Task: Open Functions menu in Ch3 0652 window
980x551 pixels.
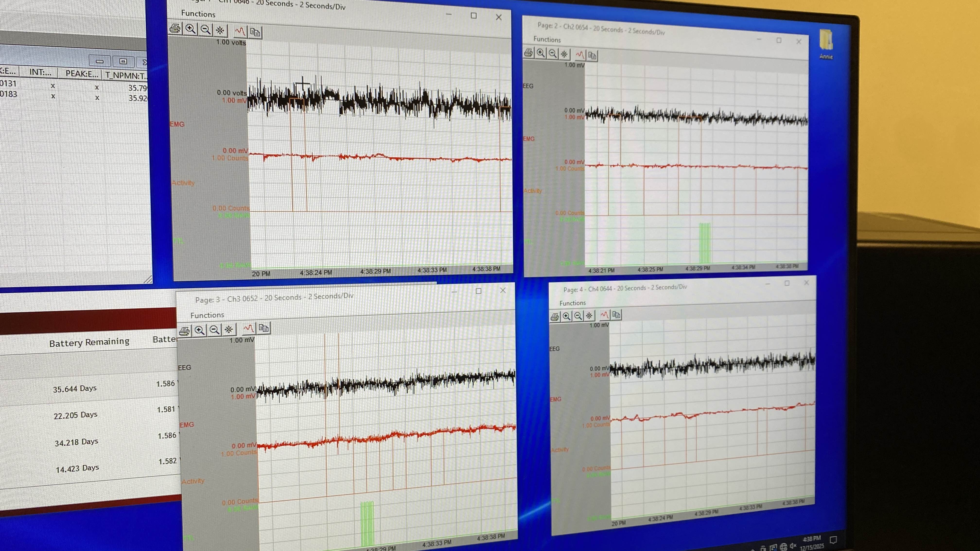Action: (x=207, y=315)
